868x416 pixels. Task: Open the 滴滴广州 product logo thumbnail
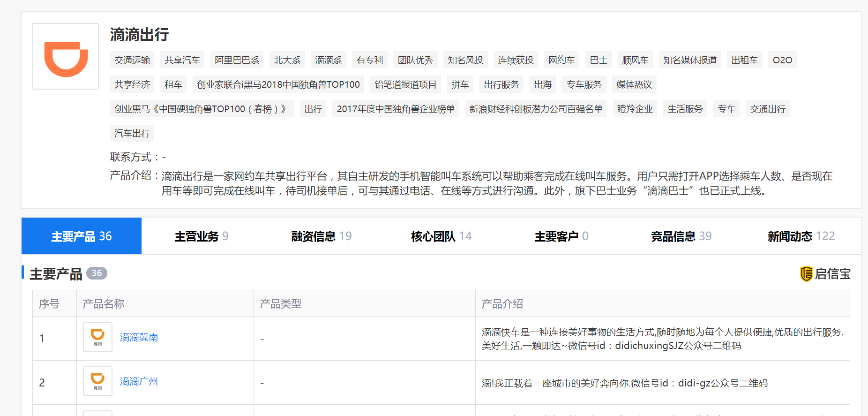pyautogui.click(x=97, y=381)
